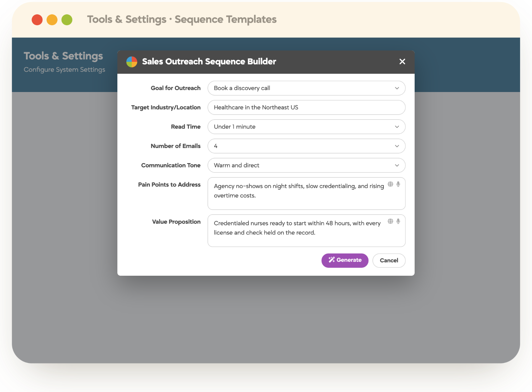Click into the Value Proposition textarea

(306, 231)
